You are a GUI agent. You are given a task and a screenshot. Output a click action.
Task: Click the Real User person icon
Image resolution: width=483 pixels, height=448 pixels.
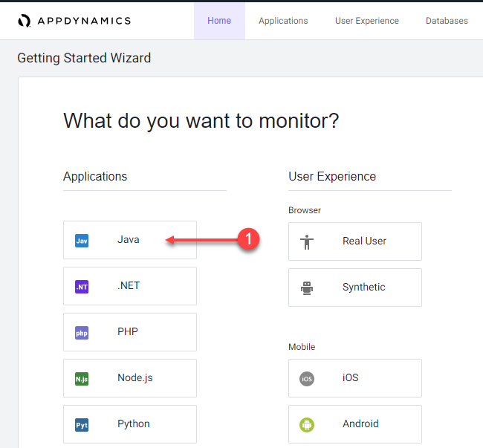click(x=307, y=242)
